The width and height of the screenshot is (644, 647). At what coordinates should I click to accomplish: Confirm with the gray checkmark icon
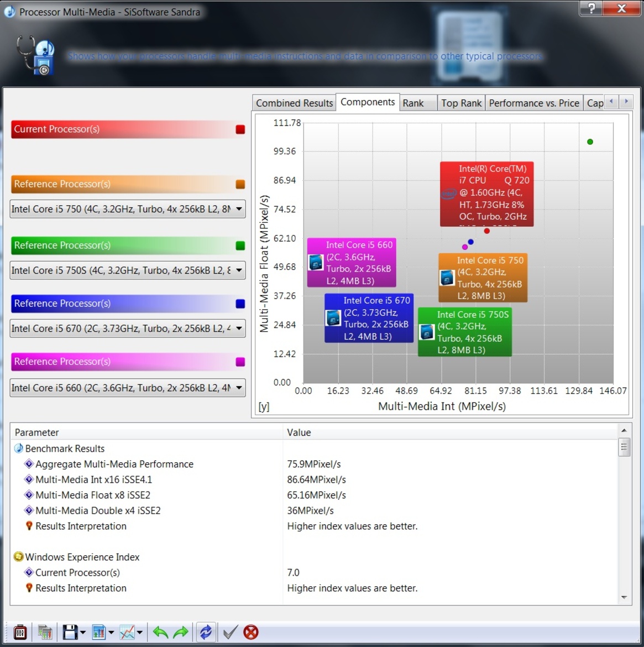click(x=230, y=632)
